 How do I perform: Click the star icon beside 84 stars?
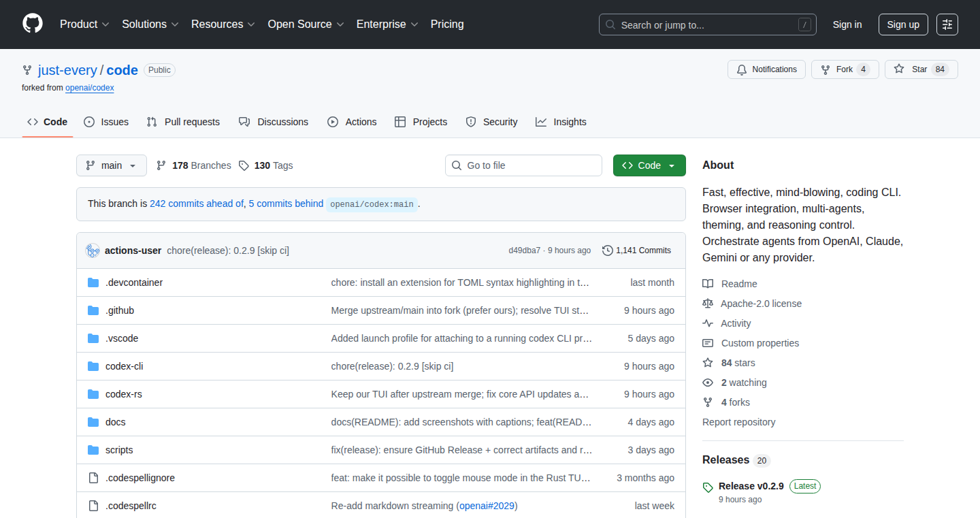pos(708,363)
